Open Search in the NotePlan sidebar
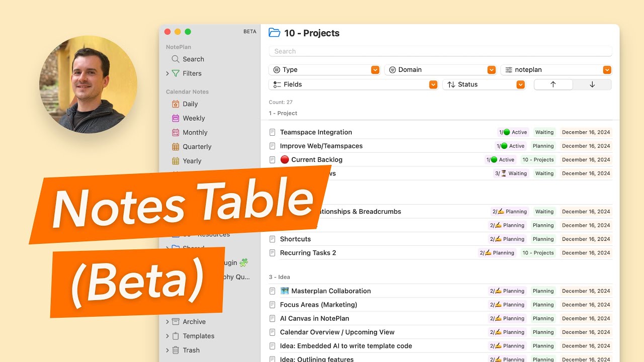 [188, 59]
